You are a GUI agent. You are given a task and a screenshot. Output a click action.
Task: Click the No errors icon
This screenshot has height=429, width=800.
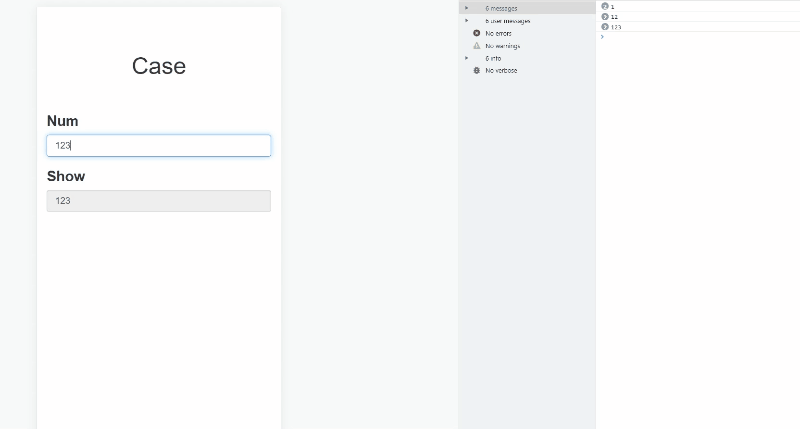pyautogui.click(x=476, y=33)
